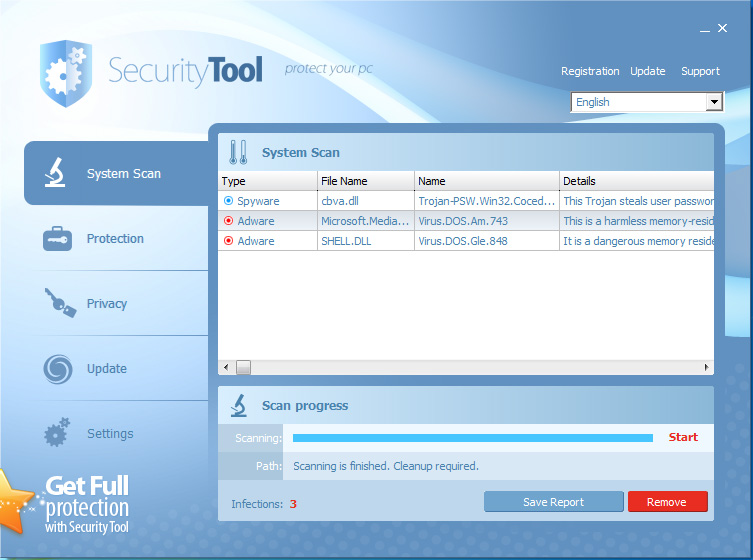Open the English language dropdown
The width and height of the screenshot is (753, 560).
[x=714, y=102]
